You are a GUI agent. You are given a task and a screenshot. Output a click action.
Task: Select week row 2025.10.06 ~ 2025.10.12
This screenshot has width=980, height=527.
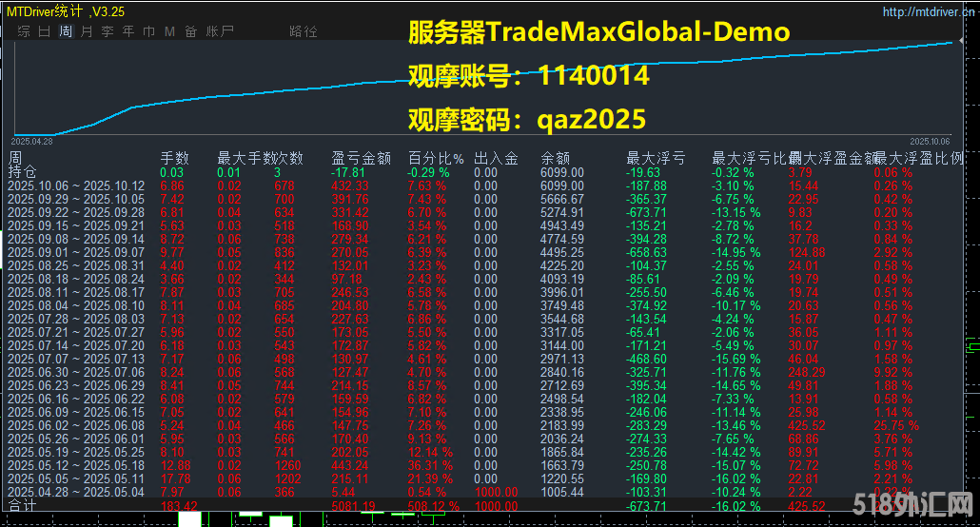(x=76, y=185)
